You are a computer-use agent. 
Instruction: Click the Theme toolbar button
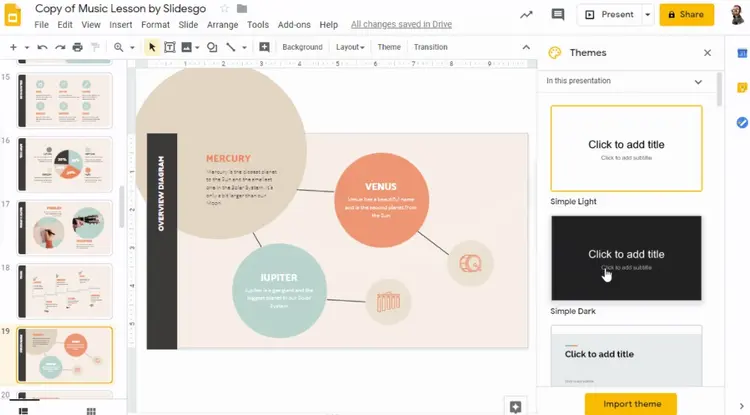389,47
